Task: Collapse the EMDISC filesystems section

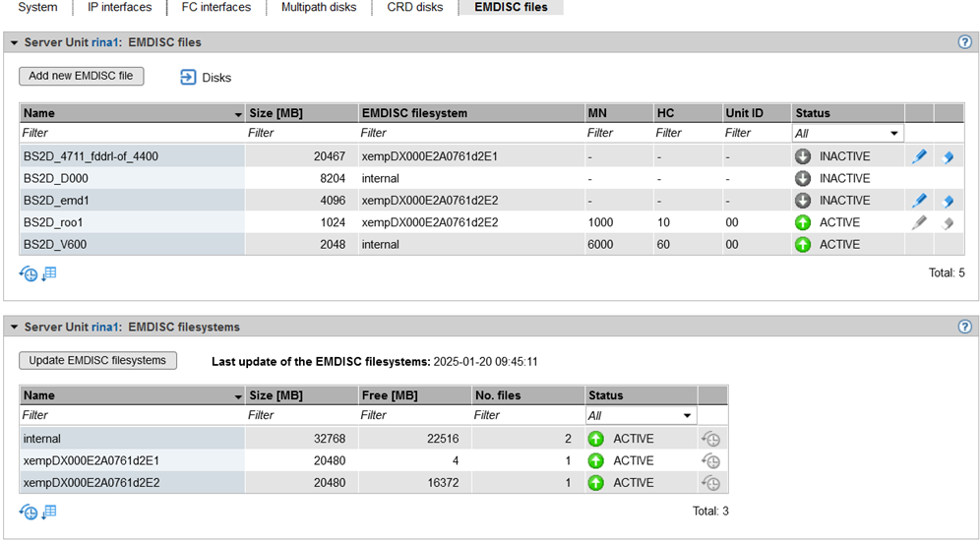Action: click(15, 327)
